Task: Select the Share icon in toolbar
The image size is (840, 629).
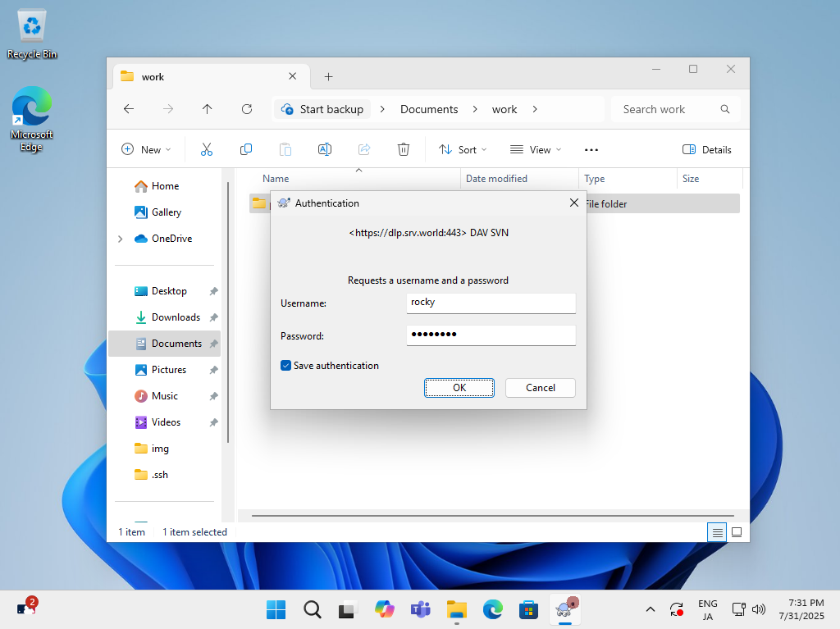Action: [x=364, y=149]
